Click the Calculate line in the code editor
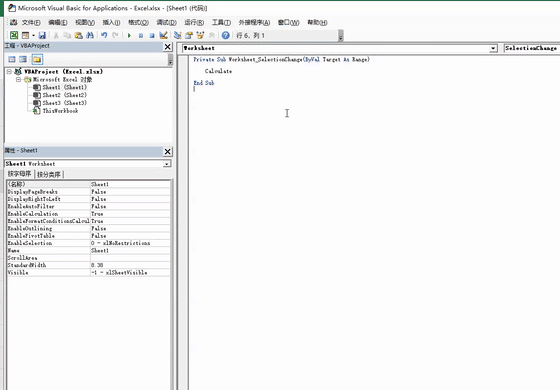 tap(218, 71)
